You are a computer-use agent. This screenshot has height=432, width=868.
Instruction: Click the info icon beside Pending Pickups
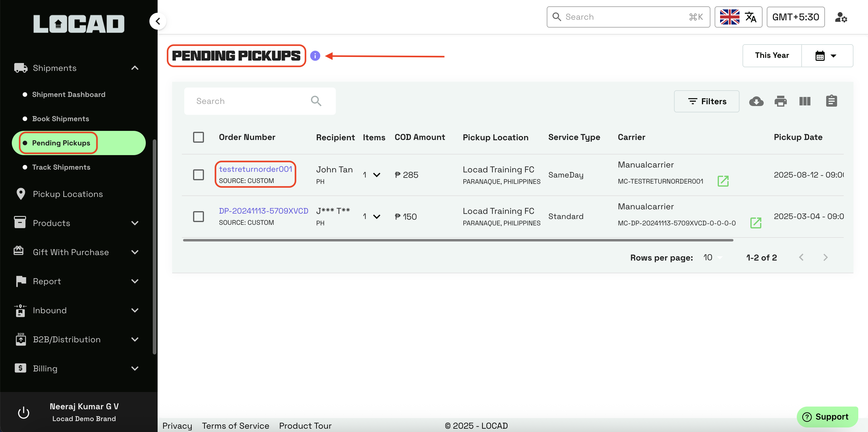[315, 55]
